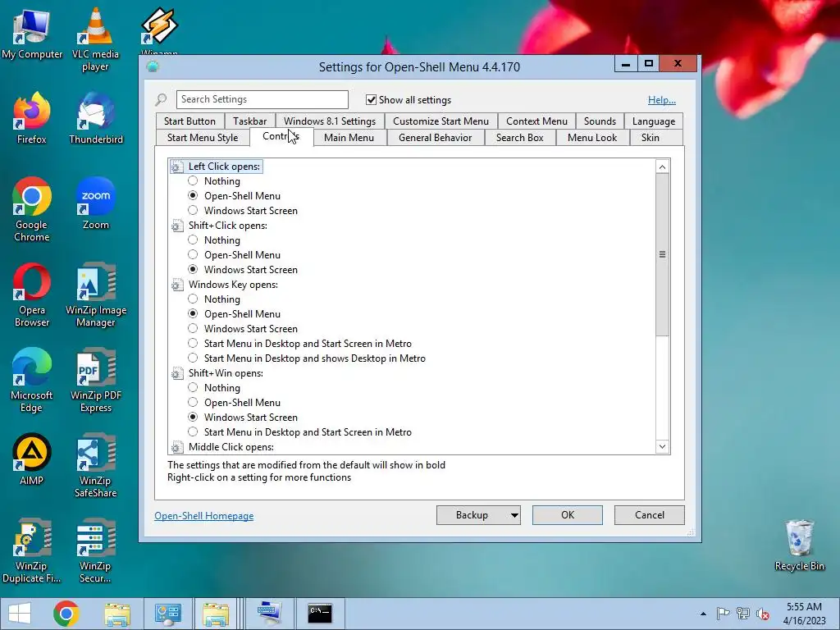Select the WinZip Secure Backup desktop icon

96,550
